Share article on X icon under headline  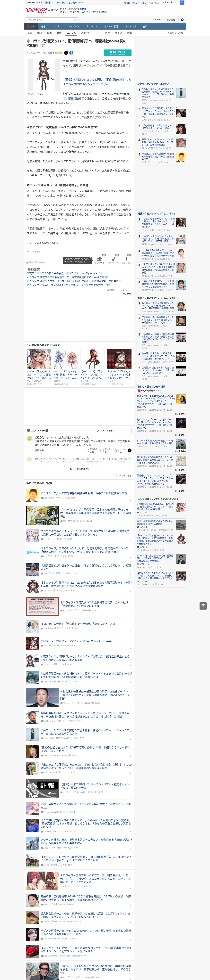(66, 53)
